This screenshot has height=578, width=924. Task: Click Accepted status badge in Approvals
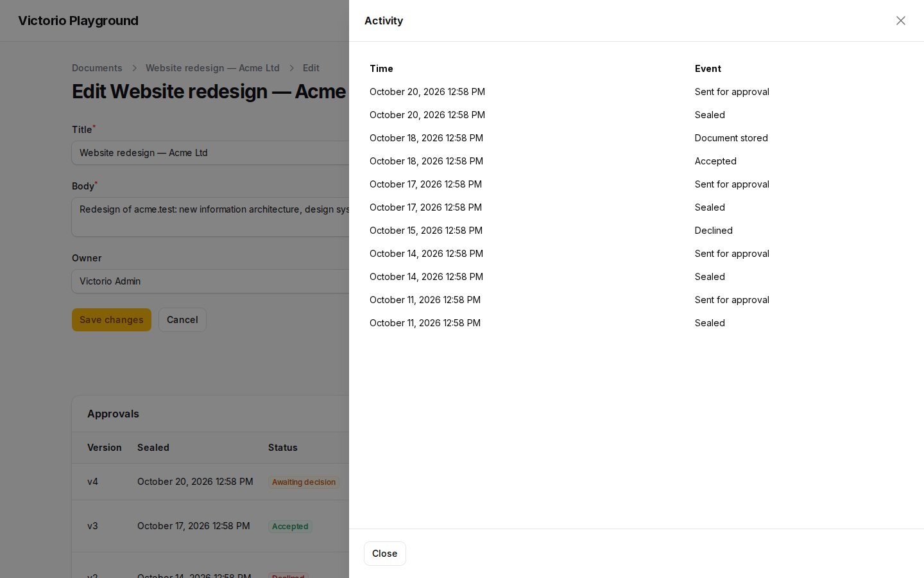click(x=290, y=527)
